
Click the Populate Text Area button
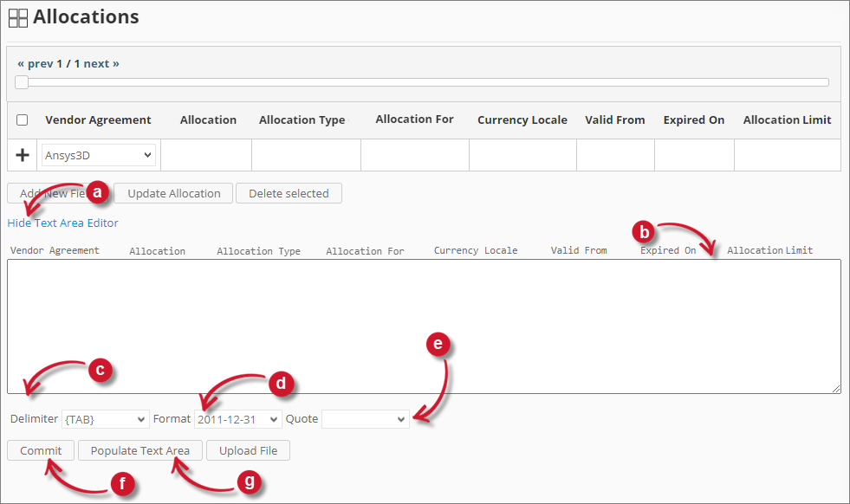point(140,450)
